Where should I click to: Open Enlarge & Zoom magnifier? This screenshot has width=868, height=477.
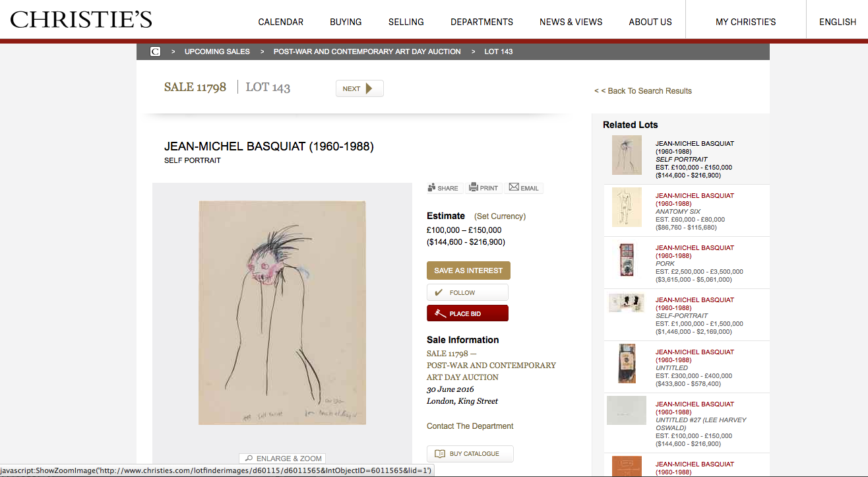(282, 458)
